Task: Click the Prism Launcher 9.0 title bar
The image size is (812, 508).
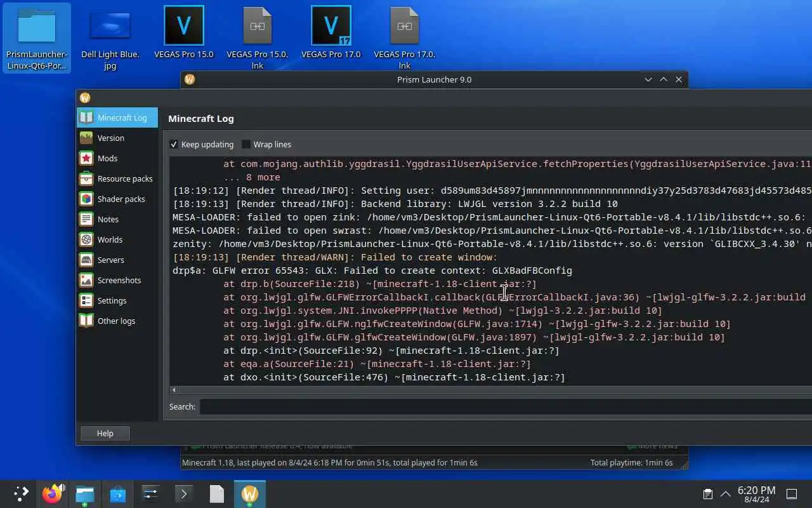Action: click(x=434, y=79)
